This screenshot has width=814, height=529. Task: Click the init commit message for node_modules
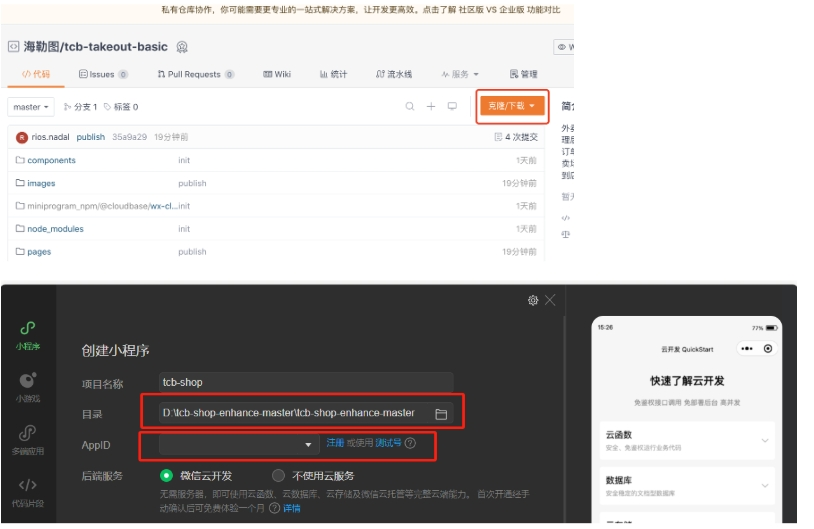pyautogui.click(x=184, y=229)
